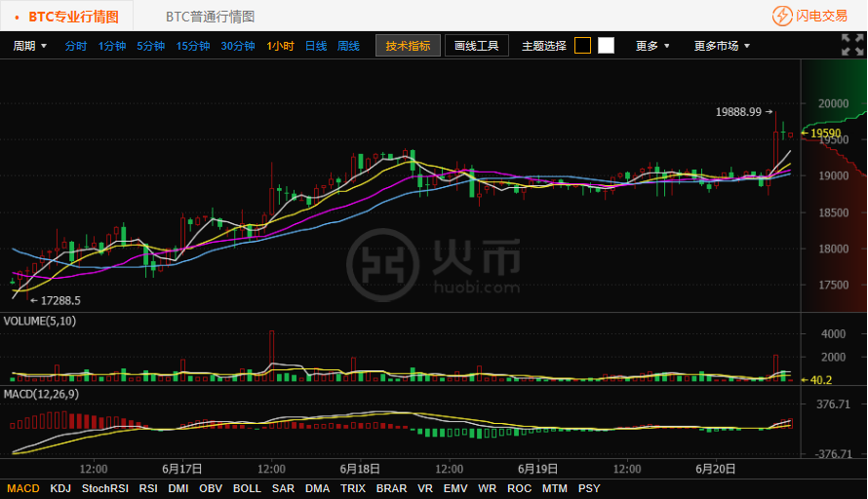Screen dimensions: 868x499
Task: Select WR indicator
Action: [x=487, y=488]
